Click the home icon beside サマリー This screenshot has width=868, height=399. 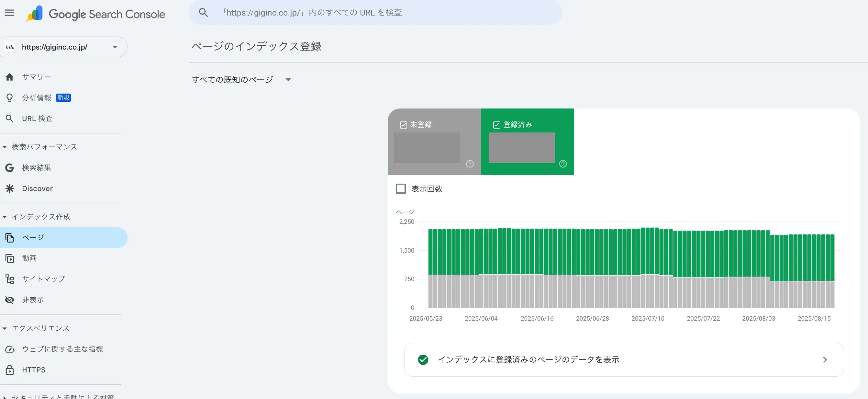(x=9, y=77)
